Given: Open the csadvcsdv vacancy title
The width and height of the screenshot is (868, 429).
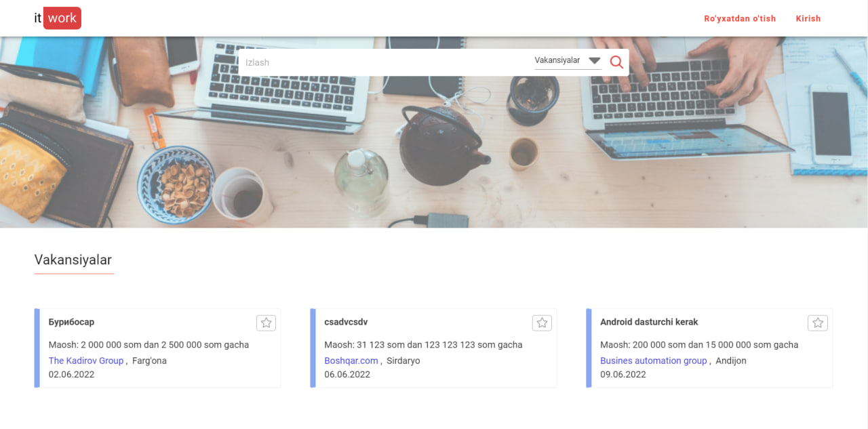Looking at the screenshot, I should [x=346, y=322].
